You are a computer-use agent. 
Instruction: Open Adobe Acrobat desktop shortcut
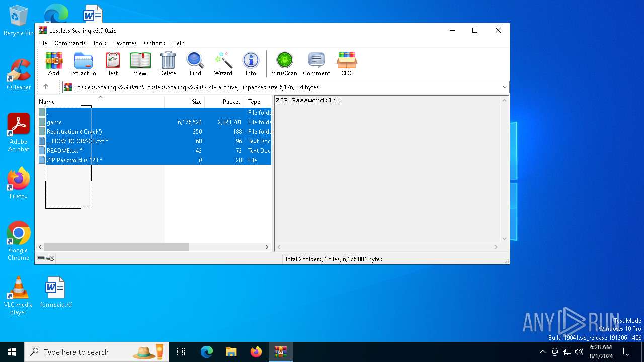tap(19, 133)
